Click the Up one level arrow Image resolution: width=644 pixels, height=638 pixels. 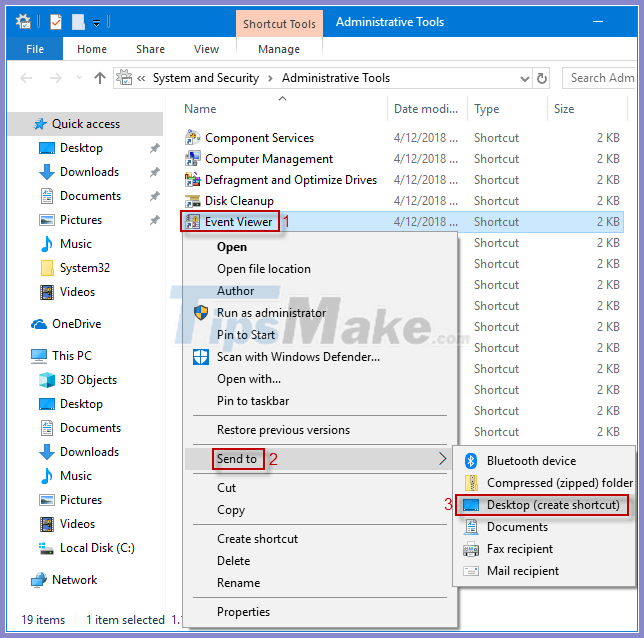point(100,78)
